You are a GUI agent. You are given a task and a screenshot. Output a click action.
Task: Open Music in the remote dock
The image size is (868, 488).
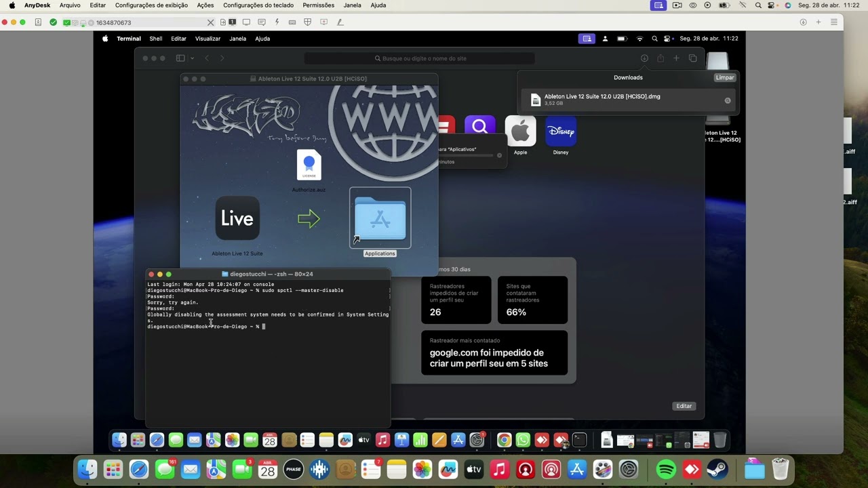[382, 440]
